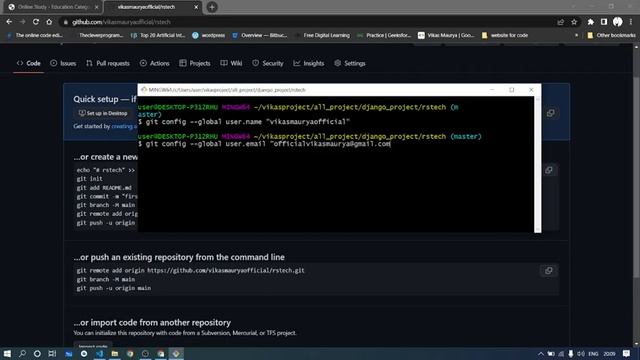This screenshot has height=360, width=640.
Task: Open the Issues repository tab
Action: click(x=63, y=63)
